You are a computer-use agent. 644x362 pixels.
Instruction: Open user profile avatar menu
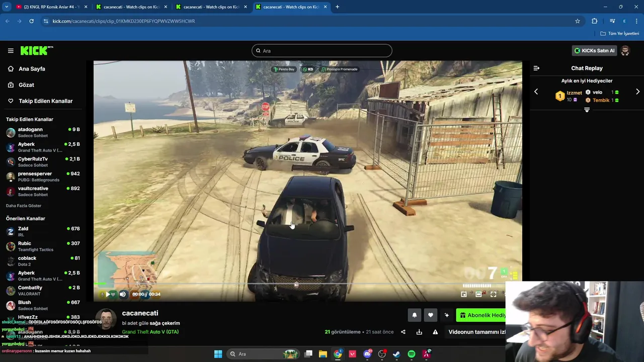pos(625,51)
